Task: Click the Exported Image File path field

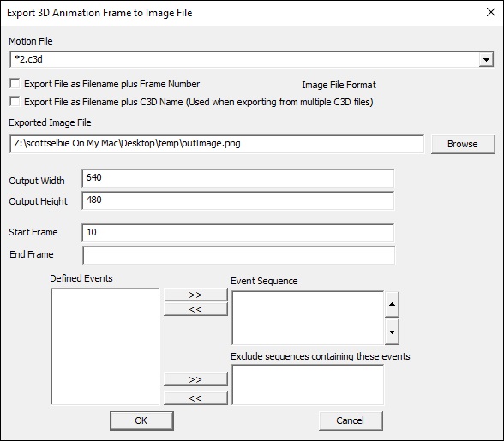Action: [217, 144]
